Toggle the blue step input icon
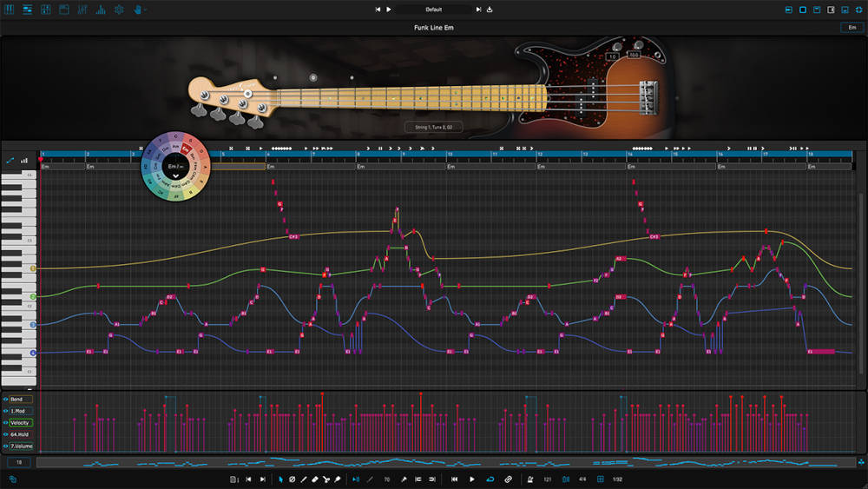The height and width of the screenshot is (489, 868). click(x=355, y=479)
